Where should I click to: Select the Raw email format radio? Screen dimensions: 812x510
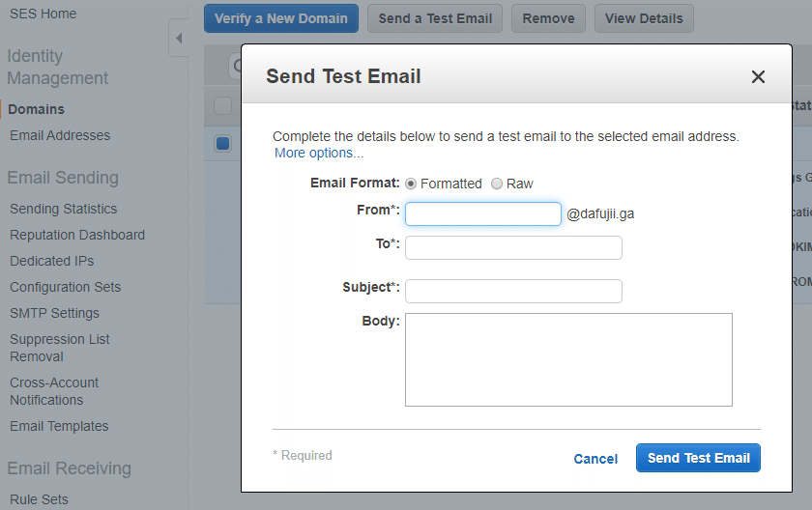pos(497,184)
